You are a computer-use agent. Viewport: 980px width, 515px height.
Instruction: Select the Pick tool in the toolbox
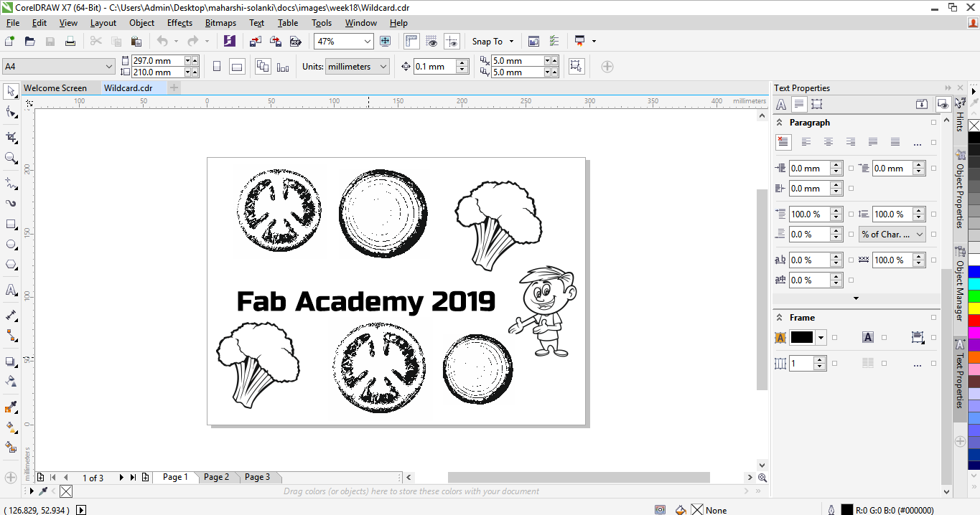click(x=11, y=91)
